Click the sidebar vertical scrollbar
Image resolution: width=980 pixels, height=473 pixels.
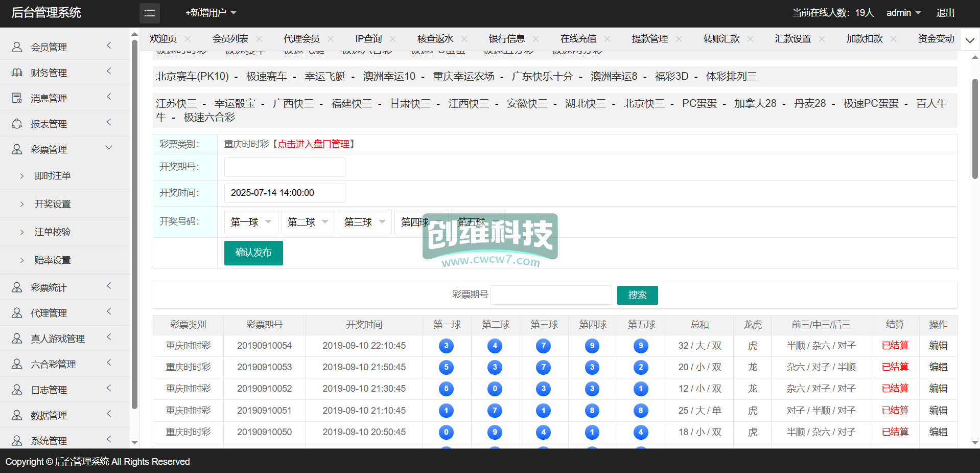134,225
